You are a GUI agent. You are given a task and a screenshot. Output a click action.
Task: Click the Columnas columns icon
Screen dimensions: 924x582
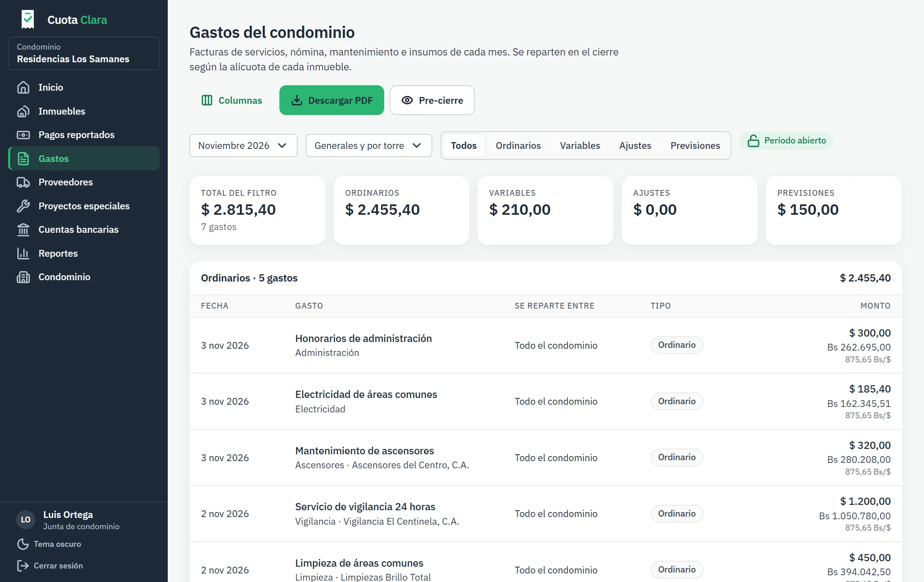click(x=207, y=100)
